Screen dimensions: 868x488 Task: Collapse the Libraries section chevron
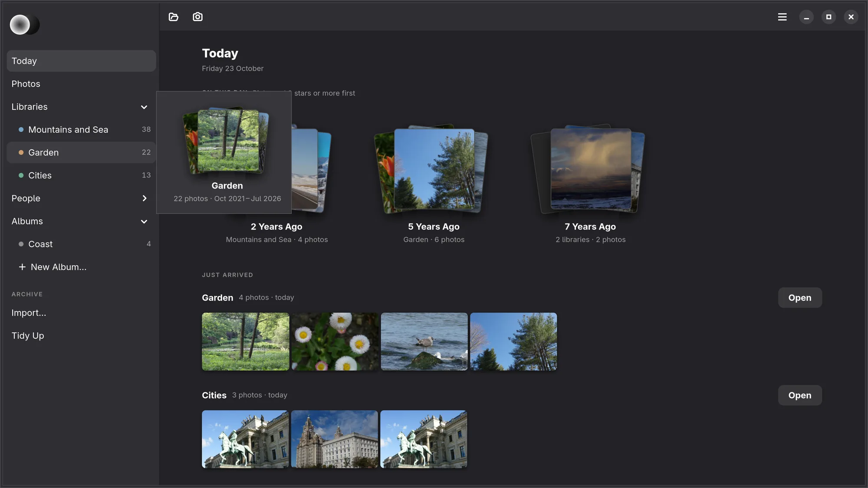tap(144, 107)
